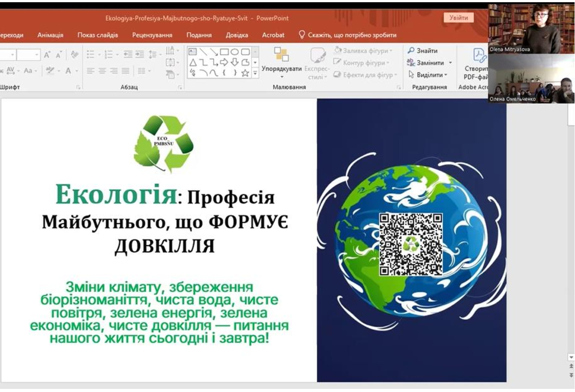Open the Упорядкувати dropdown
The height and width of the screenshot is (392, 575).
[282, 69]
